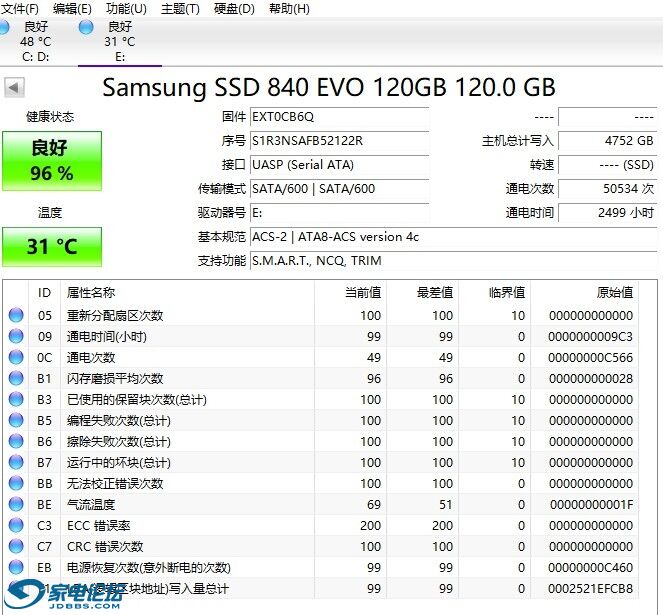Viewport: 663px width, 615px height.
Task: Click status orb for attribute BE
Action: click(x=16, y=504)
